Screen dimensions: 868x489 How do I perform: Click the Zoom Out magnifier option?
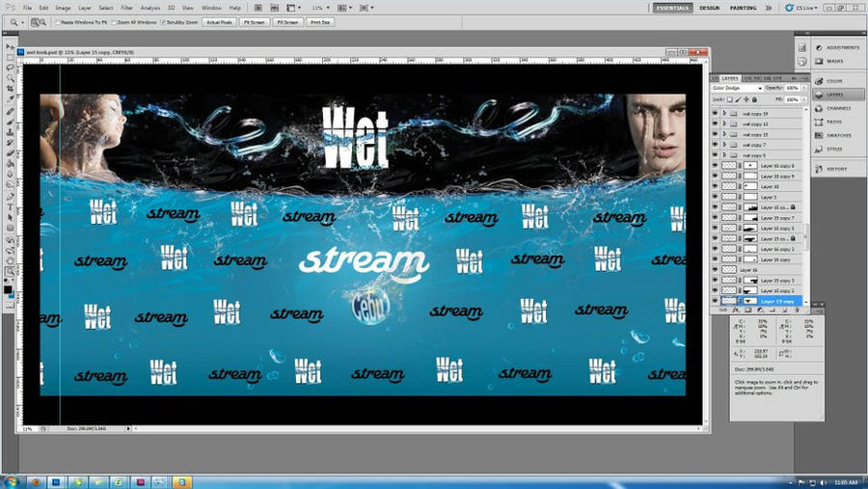tap(42, 22)
